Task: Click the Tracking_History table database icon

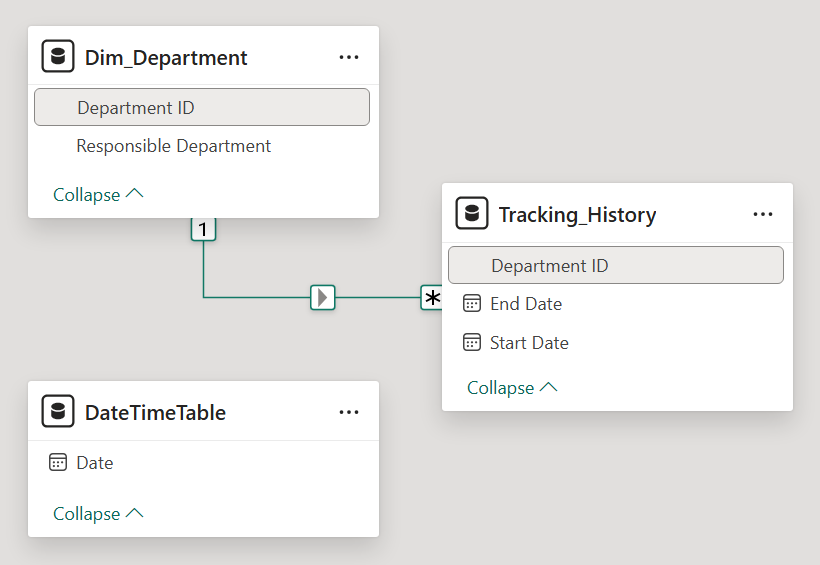Action: click(x=472, y=213)
